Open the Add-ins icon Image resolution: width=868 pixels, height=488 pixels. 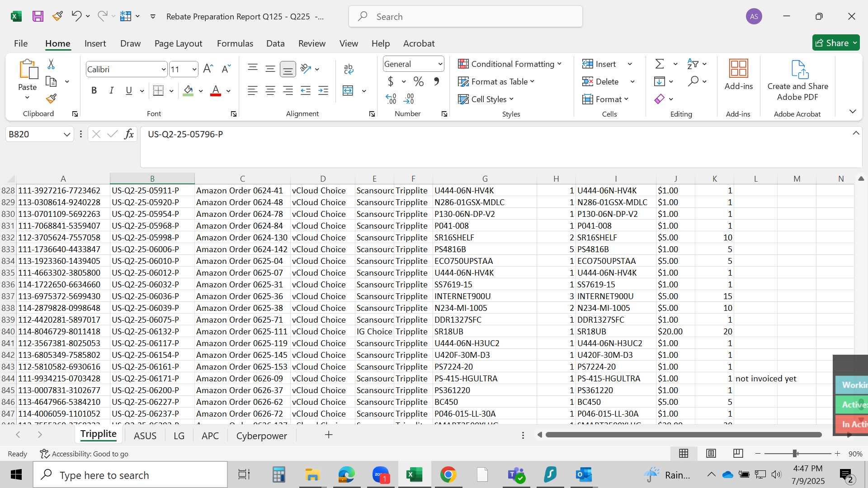pos(739,69)
